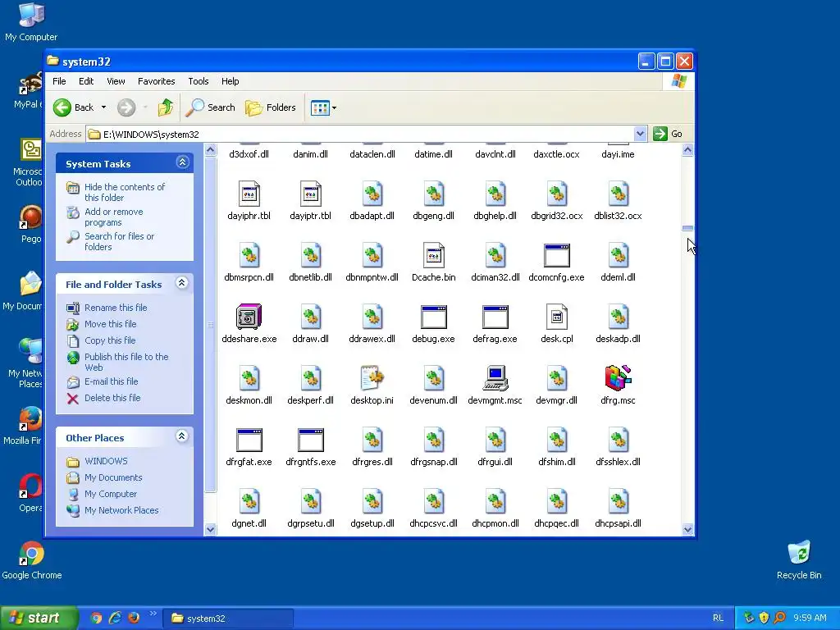Go to My Network Places link
The width and height of the screenshot is (840, 630).
[x=121, y=510]
